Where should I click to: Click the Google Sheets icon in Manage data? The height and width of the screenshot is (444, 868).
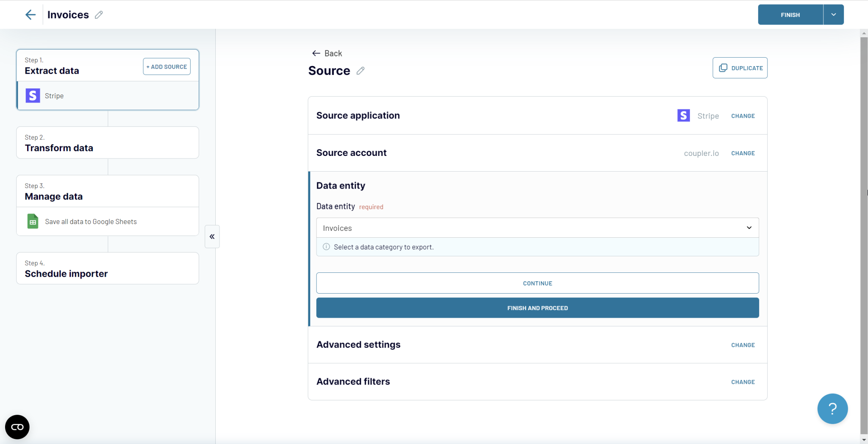[x=32, y=221]
